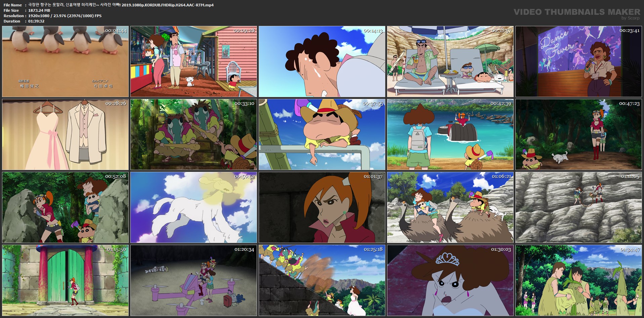The width and height of the screenshot is (644, 318).
Task: Select the 00:18:57 beach lounge thumbnail
Action: coord(450,62)
